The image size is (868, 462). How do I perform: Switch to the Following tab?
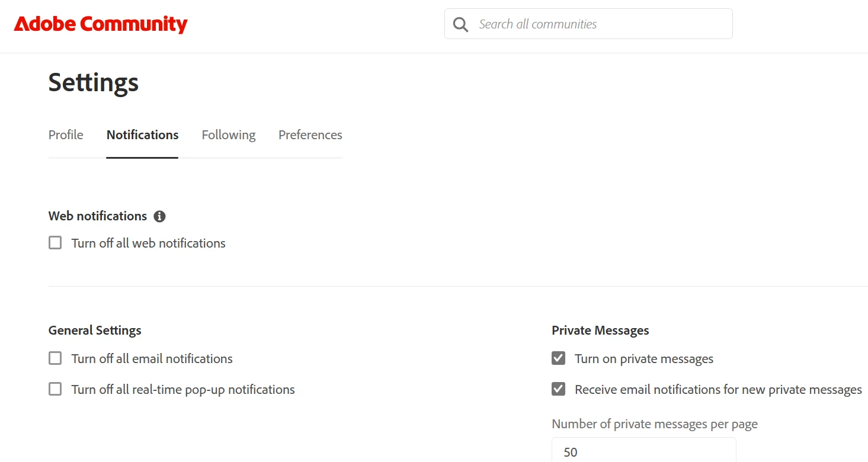(228, 135)
